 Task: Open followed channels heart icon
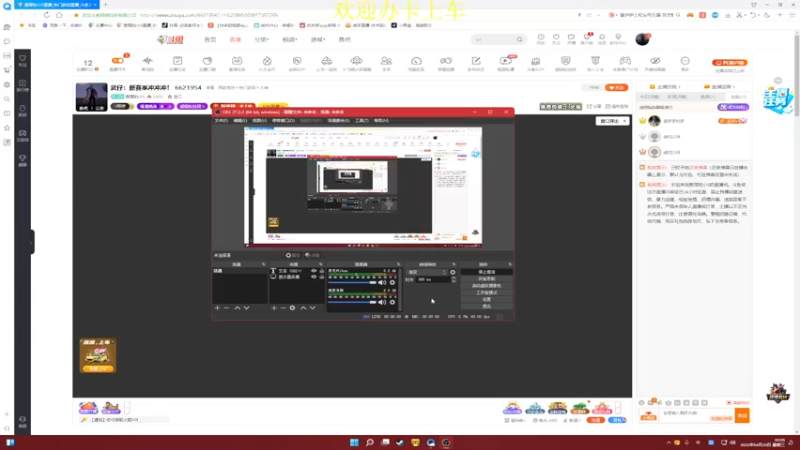pos(556,39)
